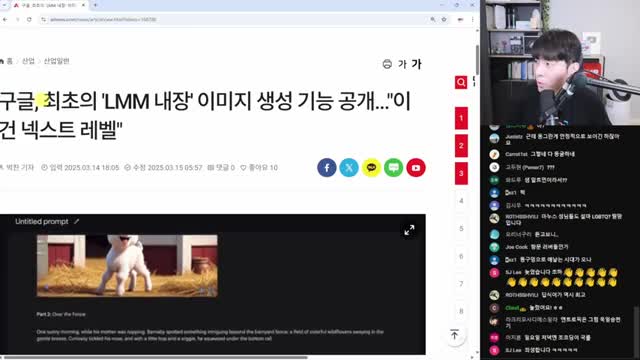Share article on X (Twitter)
640x360 pixels.
349,168
